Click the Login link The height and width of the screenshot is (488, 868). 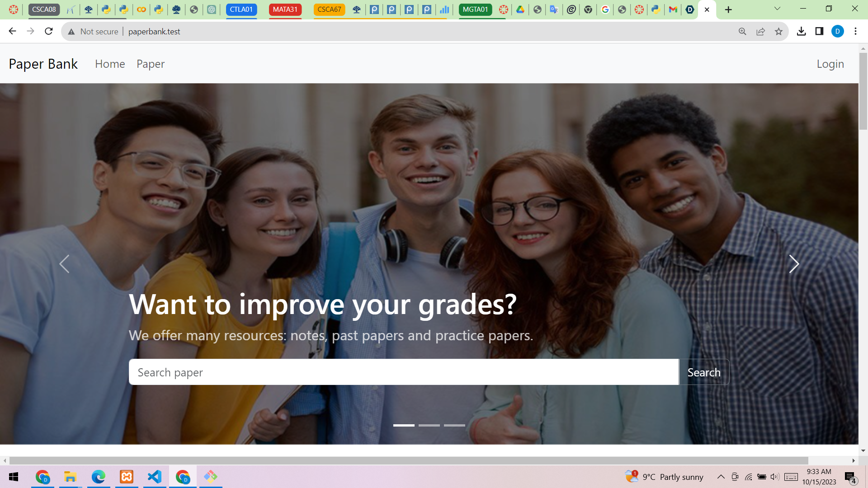pyautogui.click(x=830, y=64)
